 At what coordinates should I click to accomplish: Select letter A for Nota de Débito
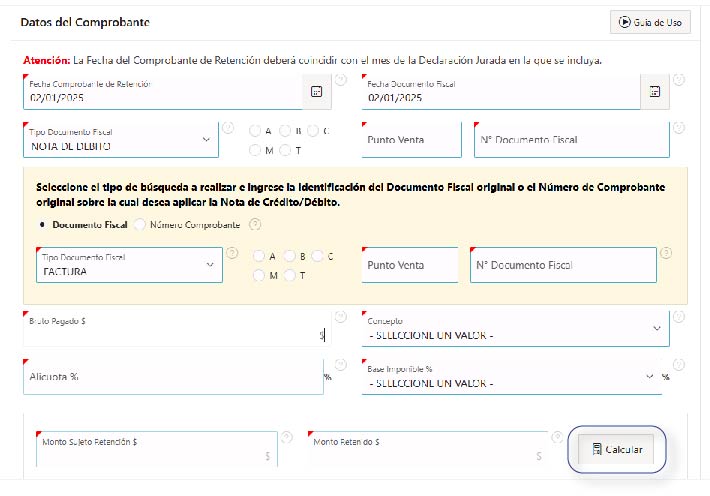(x=255, y=131)
